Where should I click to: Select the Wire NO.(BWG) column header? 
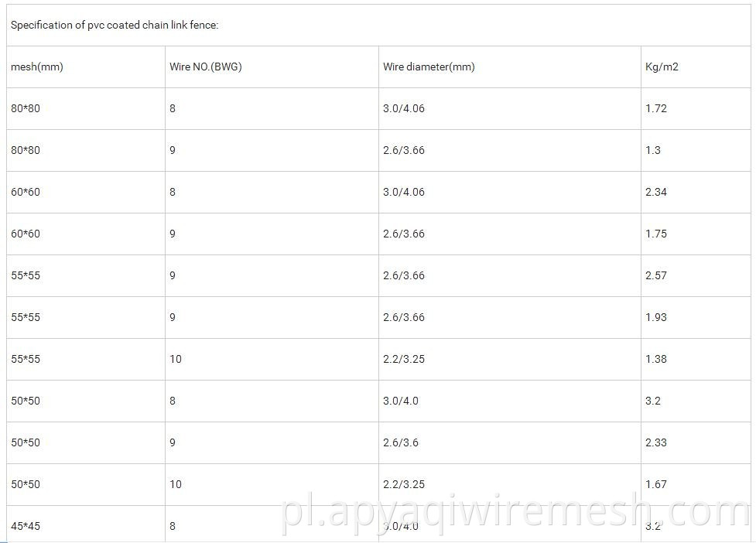click(205, 67)
